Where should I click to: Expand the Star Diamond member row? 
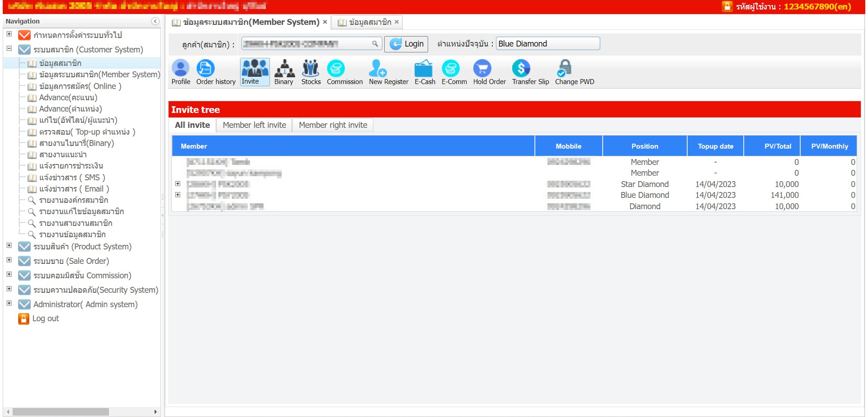tap(178, 184)
